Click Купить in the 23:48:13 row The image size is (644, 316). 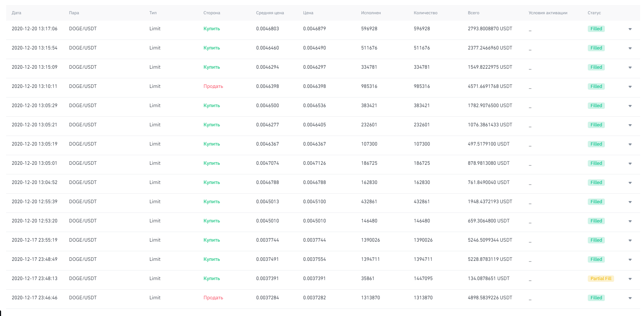click(x=212, y=279)
